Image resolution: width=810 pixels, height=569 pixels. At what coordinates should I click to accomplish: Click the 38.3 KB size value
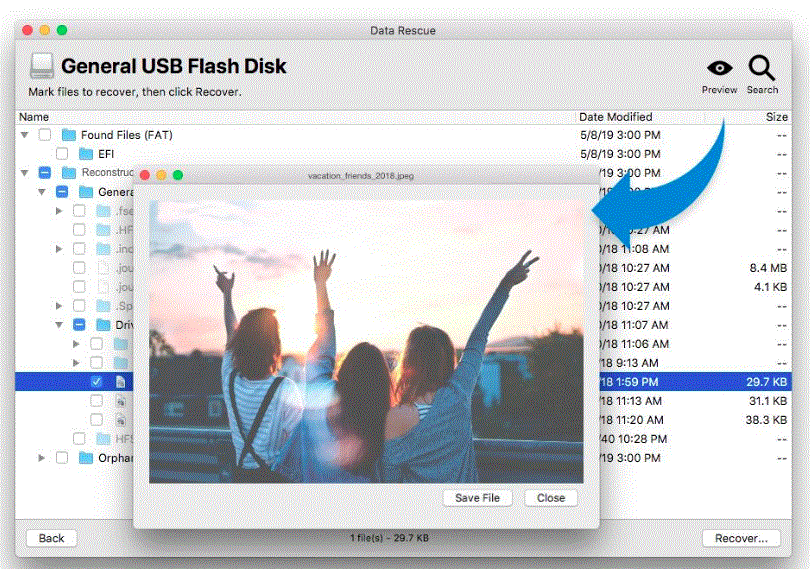point(766,420)
